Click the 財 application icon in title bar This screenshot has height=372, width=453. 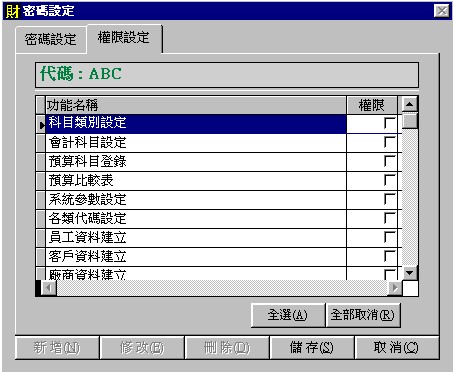(x=13, y=11)
